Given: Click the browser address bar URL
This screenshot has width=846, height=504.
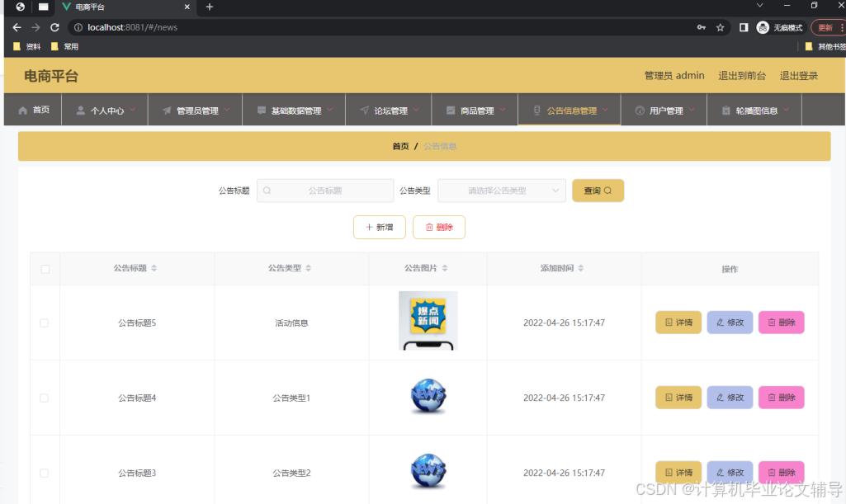Looking at the screenshot, I should point(132,27).
